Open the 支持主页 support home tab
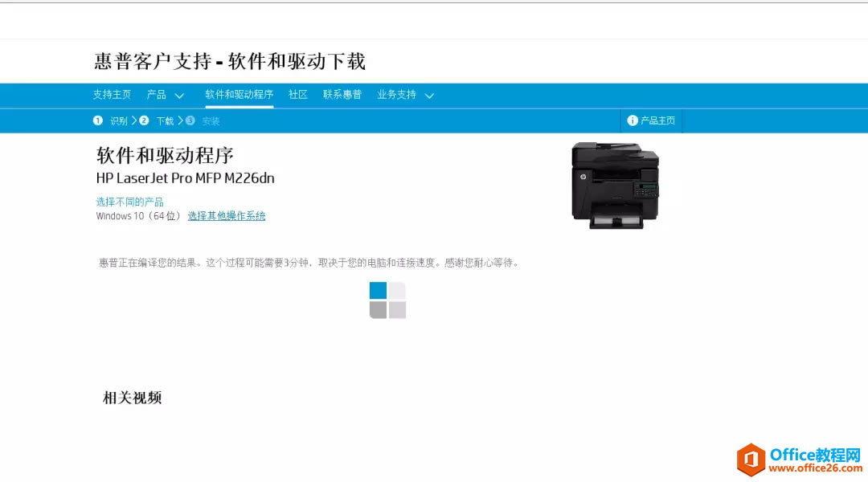The height and width of the screenshot is (482, 868). point(112,95)
